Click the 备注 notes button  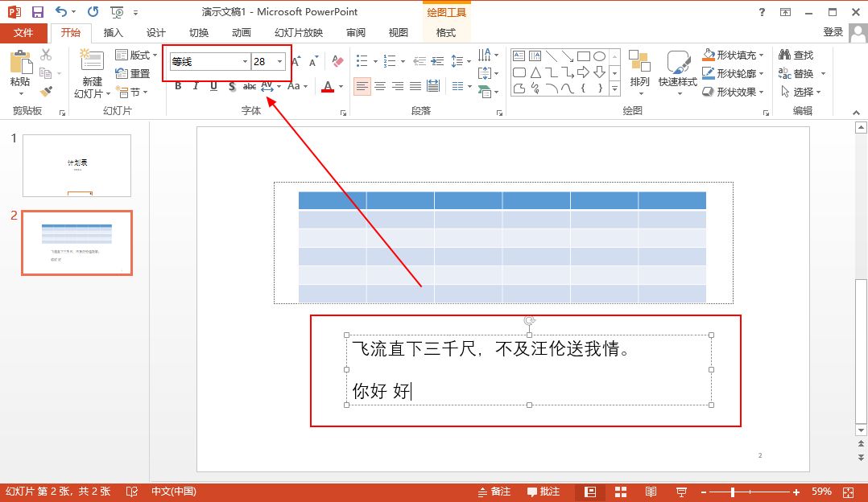494,492
